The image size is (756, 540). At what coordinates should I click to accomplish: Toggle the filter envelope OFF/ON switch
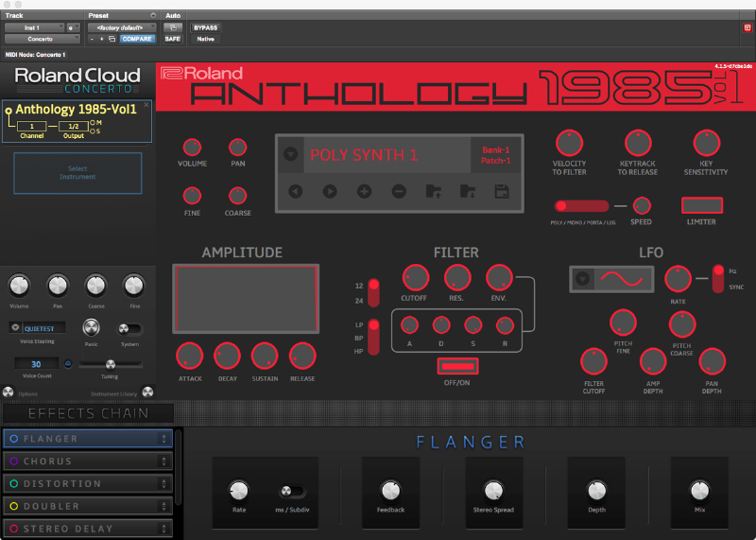(x=457, y=366)
